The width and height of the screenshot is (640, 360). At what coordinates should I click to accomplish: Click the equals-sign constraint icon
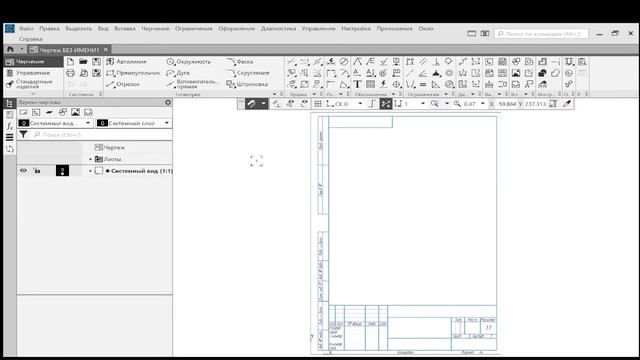(x=423, y=84)
